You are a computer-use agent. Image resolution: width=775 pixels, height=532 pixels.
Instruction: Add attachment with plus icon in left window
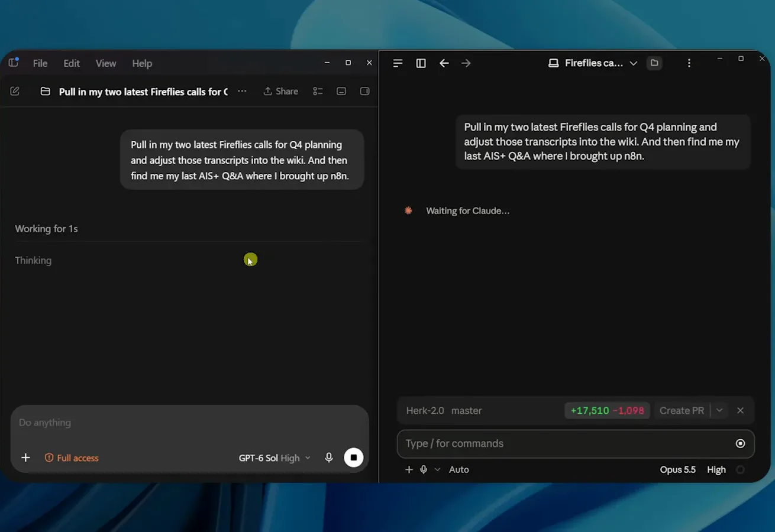pyautogui.click(x=25, y=458)
